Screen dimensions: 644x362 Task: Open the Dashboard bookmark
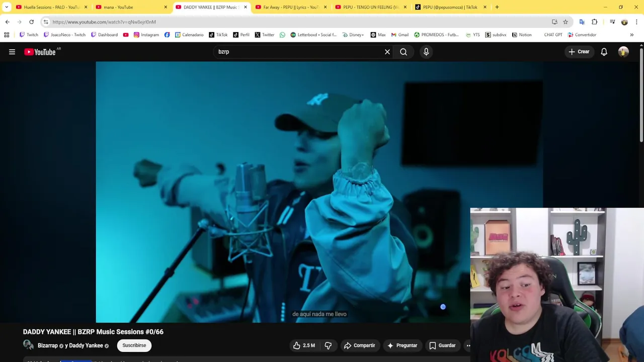(104, 35)
